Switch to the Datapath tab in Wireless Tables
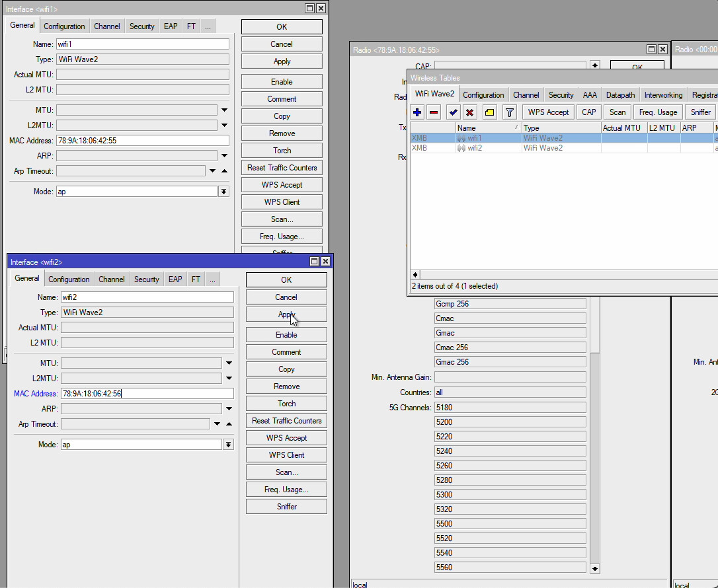The width and height of the screenshot is (718, 588). click(x=620, y=95)
